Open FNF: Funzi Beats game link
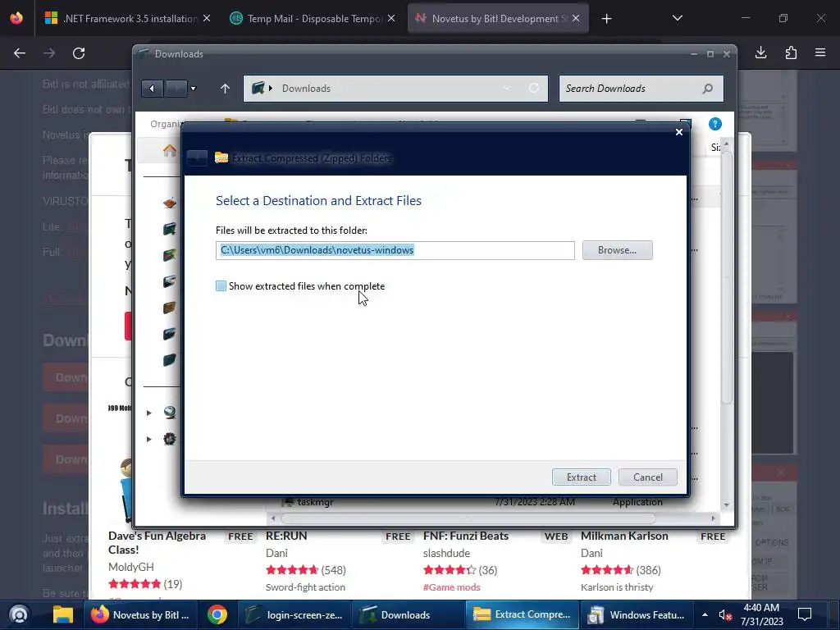This screenshot has width=840, height=630. pyautogui.click(x=466, y=536)
